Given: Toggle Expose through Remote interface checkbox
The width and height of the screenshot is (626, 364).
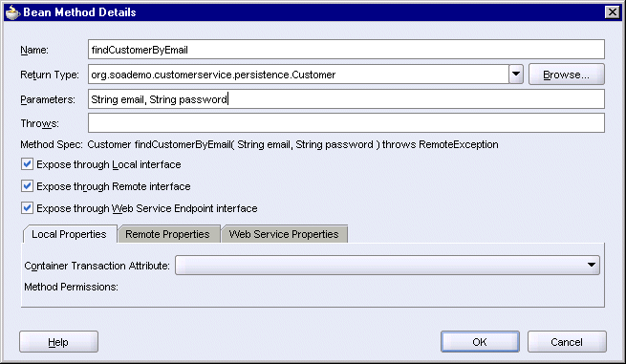Looking at the screenshot, I should tap(27, 186).
